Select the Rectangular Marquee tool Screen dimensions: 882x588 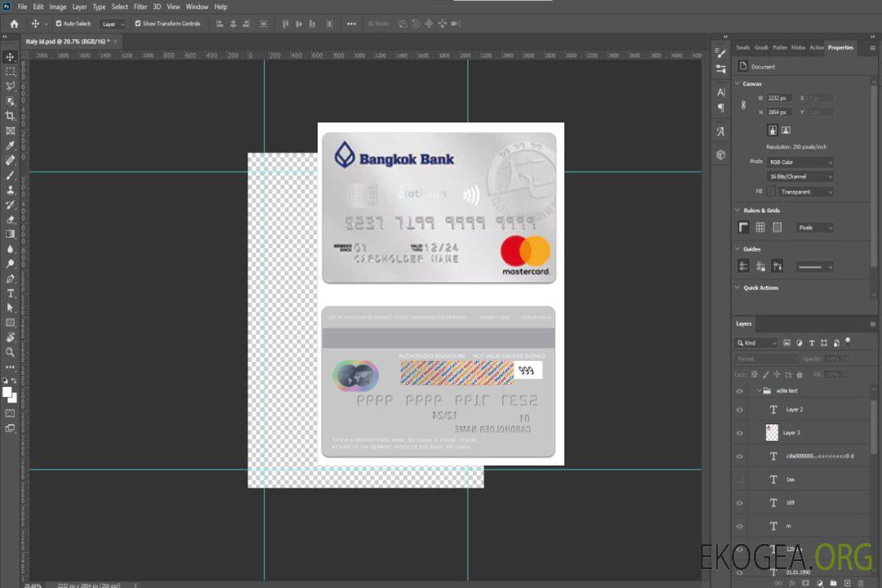pos(10,72)
